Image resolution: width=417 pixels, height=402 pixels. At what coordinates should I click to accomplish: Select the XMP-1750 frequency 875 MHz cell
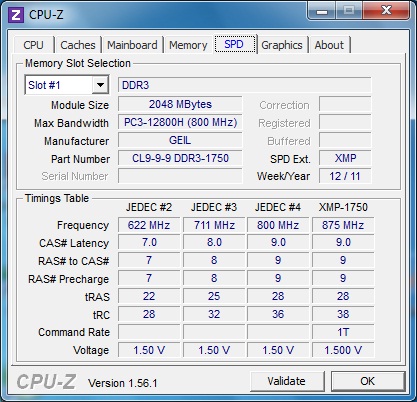click(343, 225)
